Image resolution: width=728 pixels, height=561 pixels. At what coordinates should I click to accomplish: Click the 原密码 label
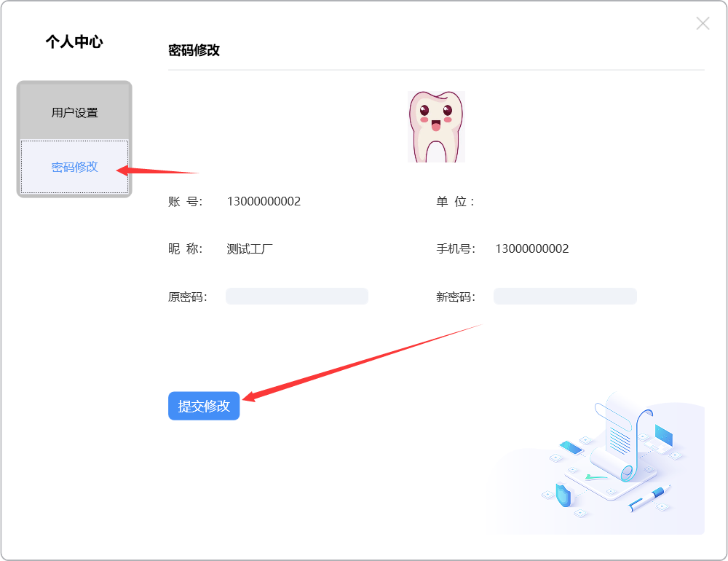[187, 297]
